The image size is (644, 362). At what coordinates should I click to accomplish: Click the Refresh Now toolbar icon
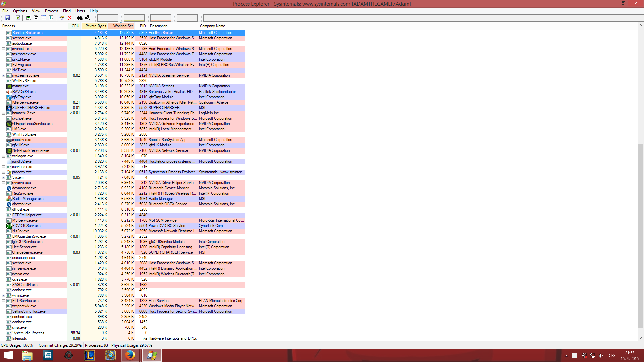click(x=18, y=18)
